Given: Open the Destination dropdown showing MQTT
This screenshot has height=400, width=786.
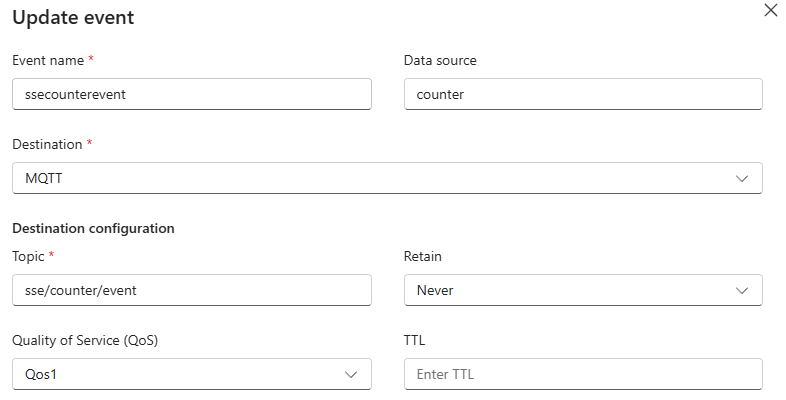Looking at the screenshot, I should click(x=386, y=178).
